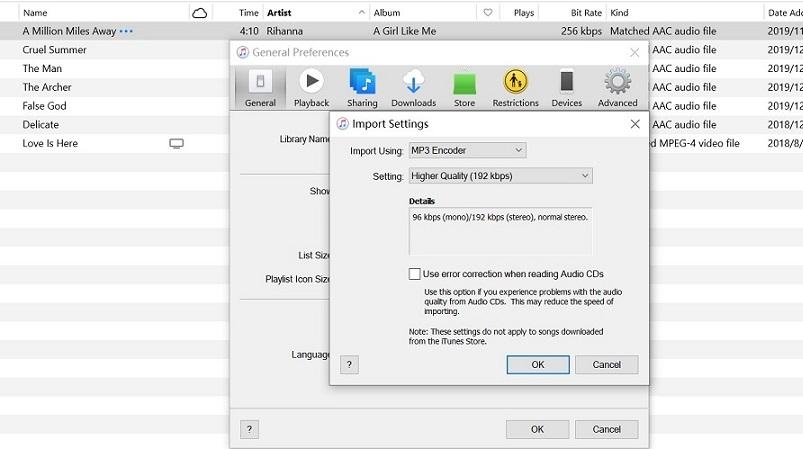Open the Restrictions preferences tab
The height and width of the screenshot is (449, 803).
click(515, 88)
